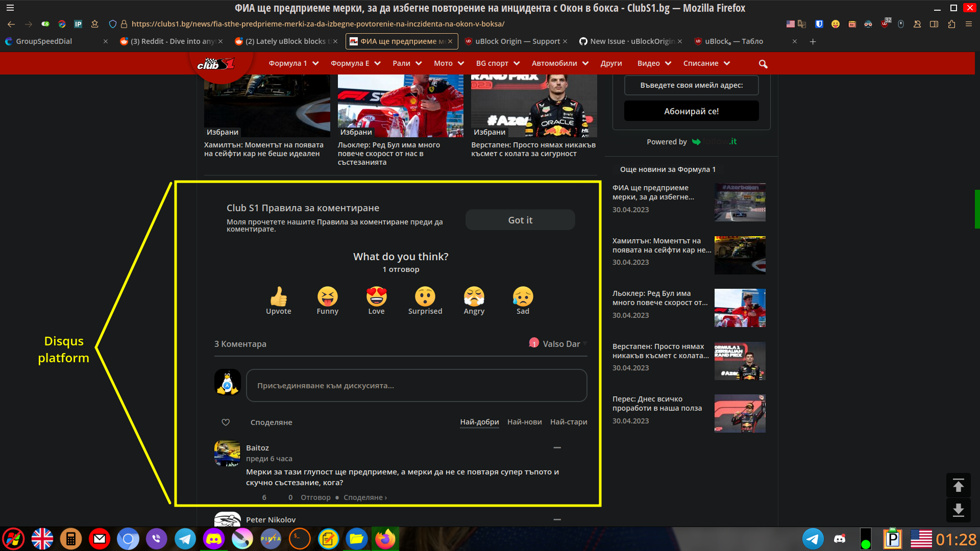The height and width of the screenshot is (551, 980).
Task: Toggle the heart recommend icon
Action: (226, 422)
